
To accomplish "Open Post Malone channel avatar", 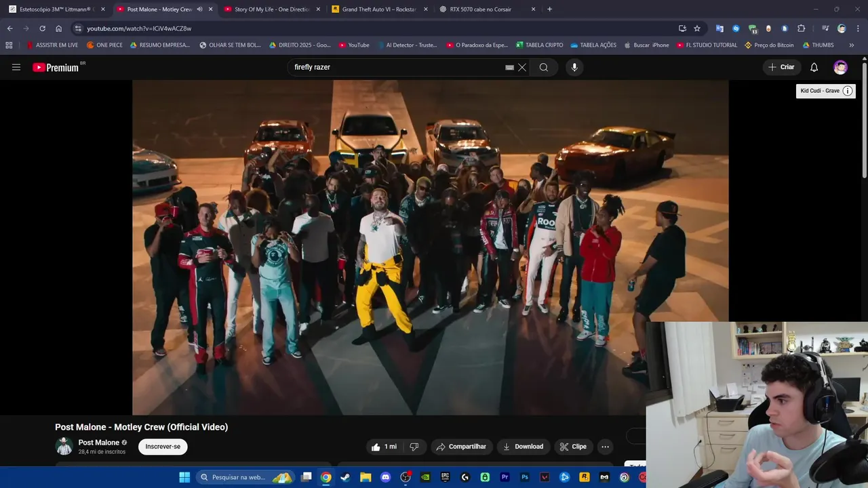I will (x=64, y=447).
